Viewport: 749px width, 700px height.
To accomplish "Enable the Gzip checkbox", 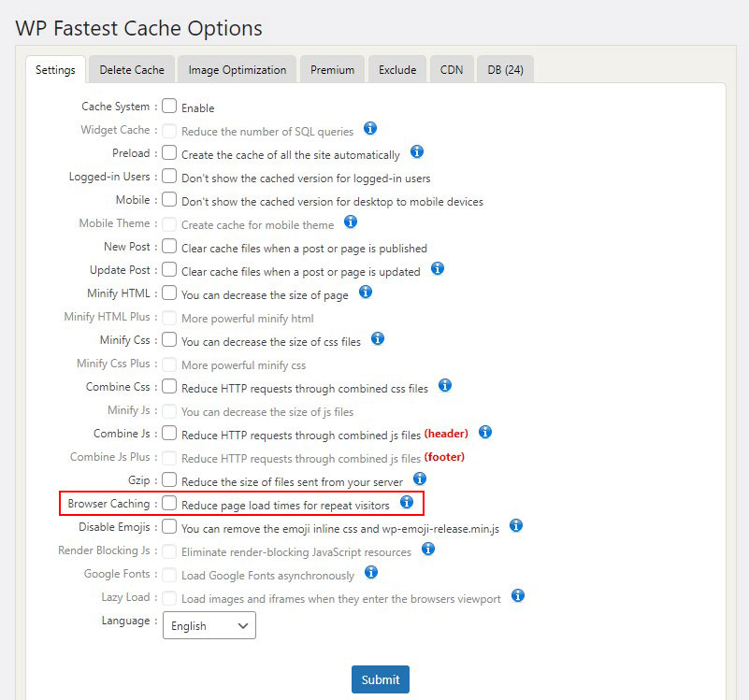I will click(169, 479).
